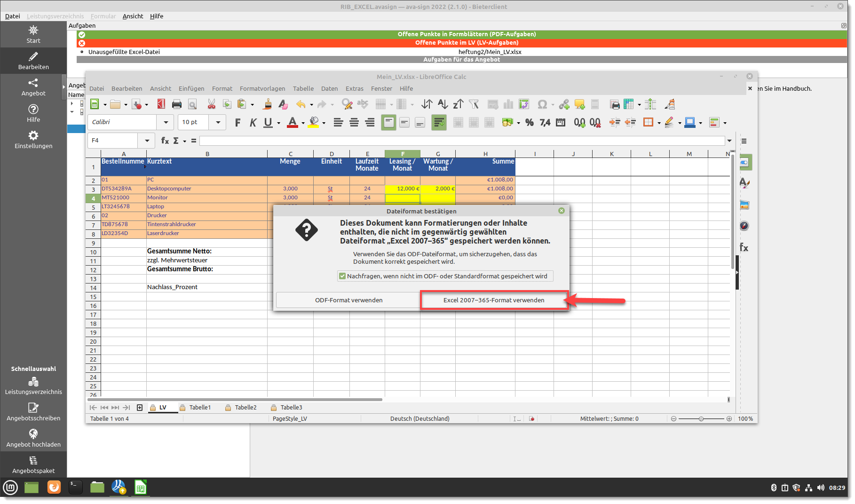Click the Insert Hyperlink chain icon
The image size is (855, 504).
click(564, 104)
